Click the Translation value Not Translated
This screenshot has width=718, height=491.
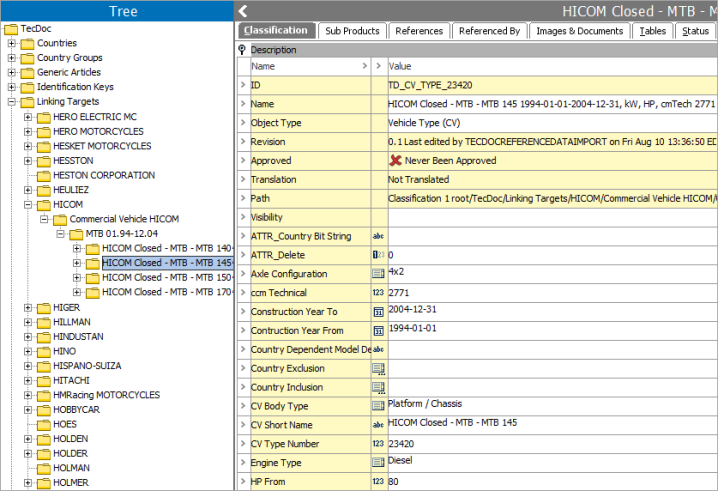(419, 180)
